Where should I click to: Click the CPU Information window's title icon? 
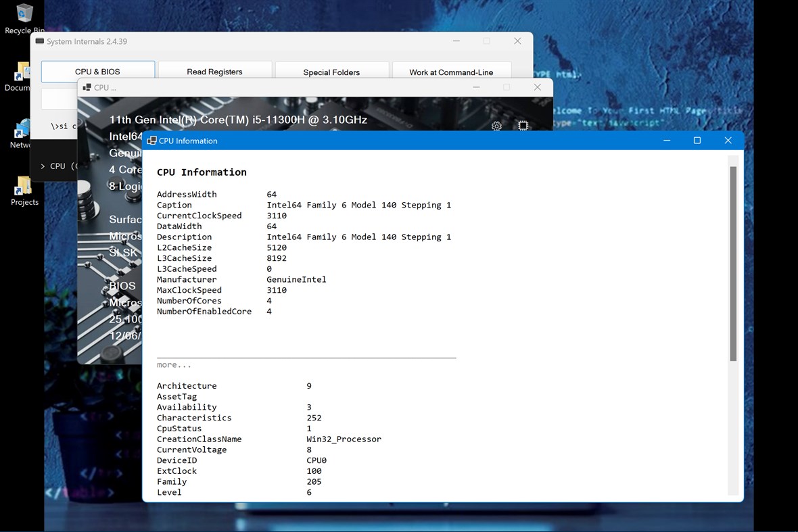151,141
